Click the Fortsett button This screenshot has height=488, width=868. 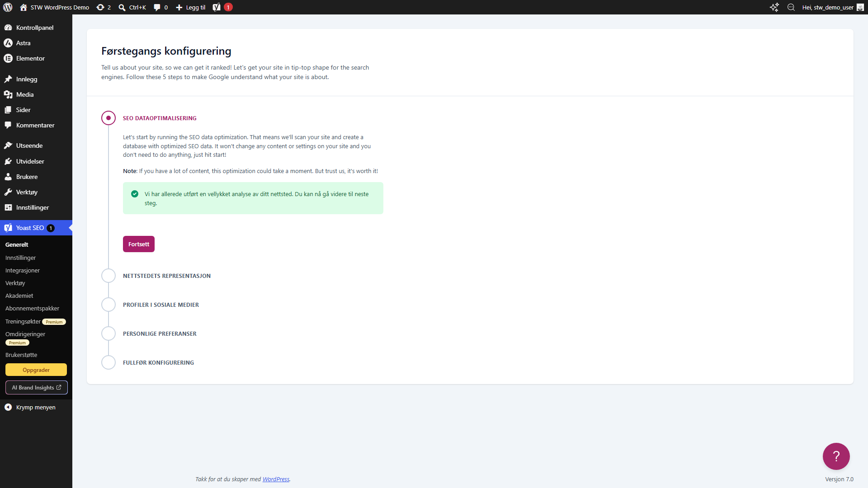[139, 244]
